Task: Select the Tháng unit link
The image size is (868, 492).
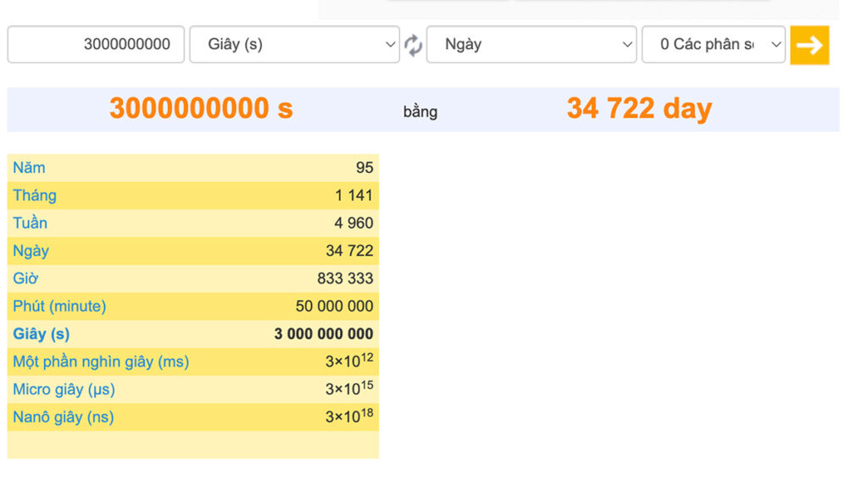Action: (35, 196)
